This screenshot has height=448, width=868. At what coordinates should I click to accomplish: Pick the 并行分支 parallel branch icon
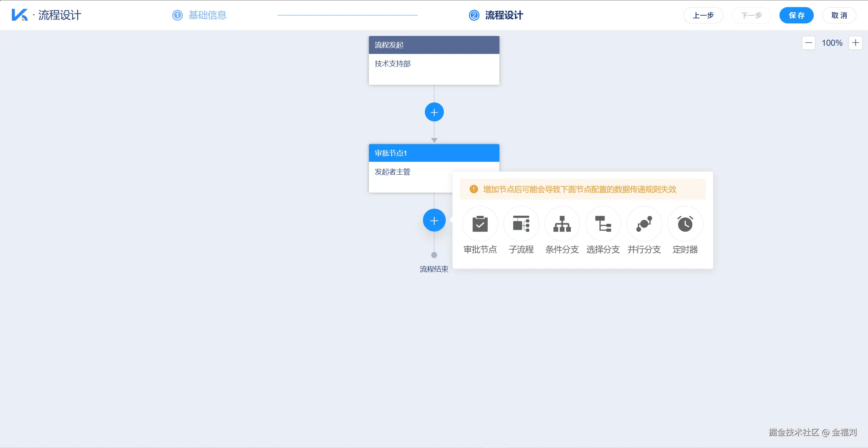[644, 224]
